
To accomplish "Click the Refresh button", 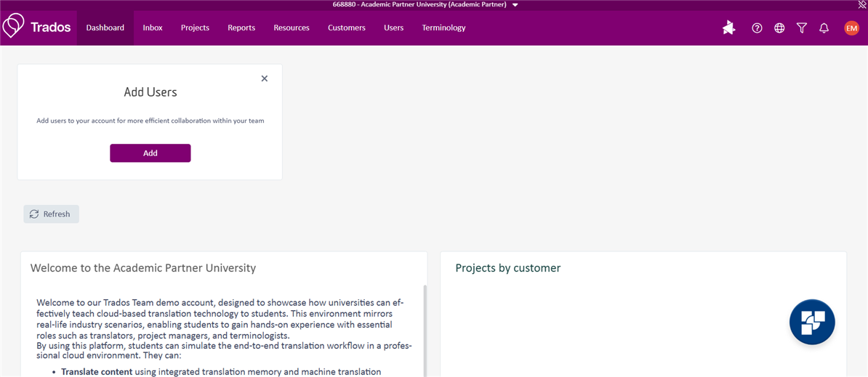I will [x=51, y=214].
